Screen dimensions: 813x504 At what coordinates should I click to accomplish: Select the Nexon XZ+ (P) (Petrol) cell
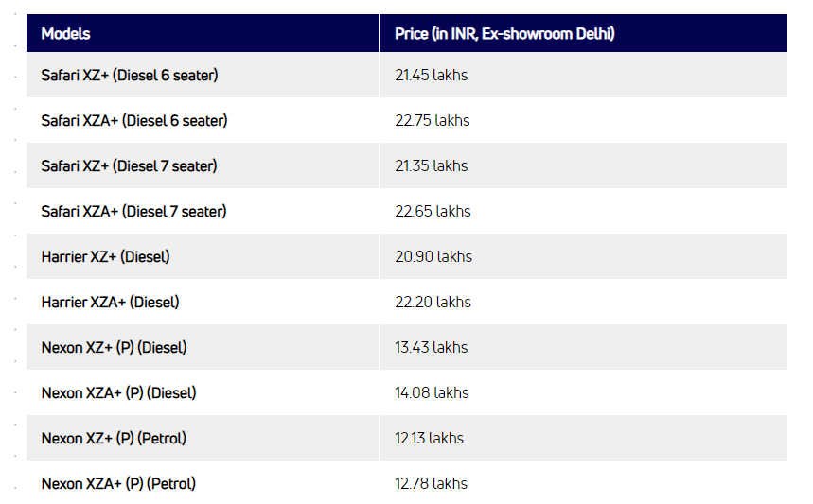coord(115,438)
